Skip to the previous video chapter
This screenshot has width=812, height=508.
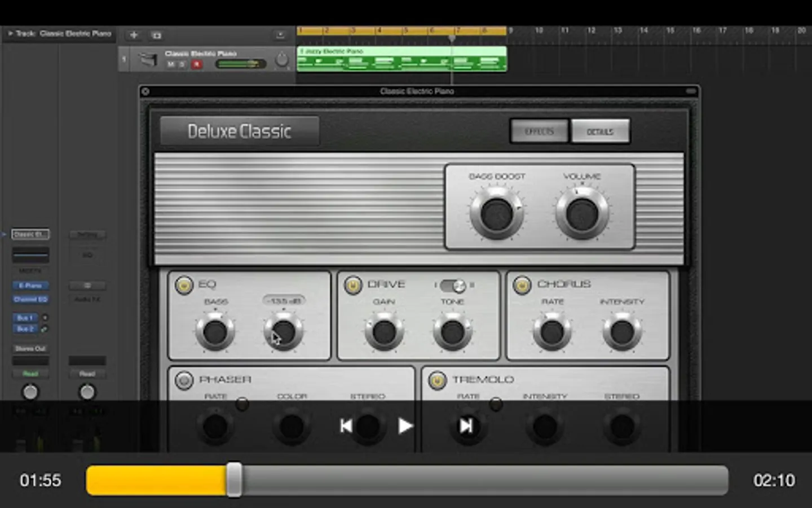346,426
